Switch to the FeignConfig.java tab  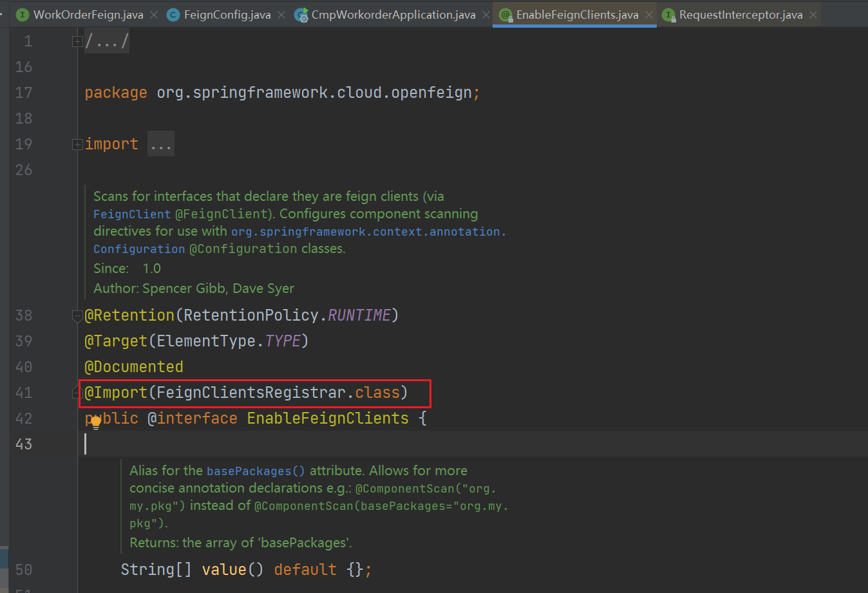click(x=227, y=15)
